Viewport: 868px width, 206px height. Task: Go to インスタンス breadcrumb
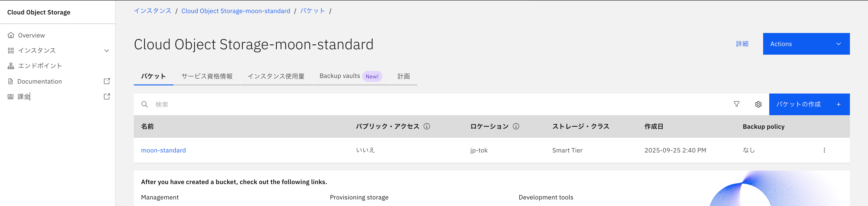tap(153, 11)
